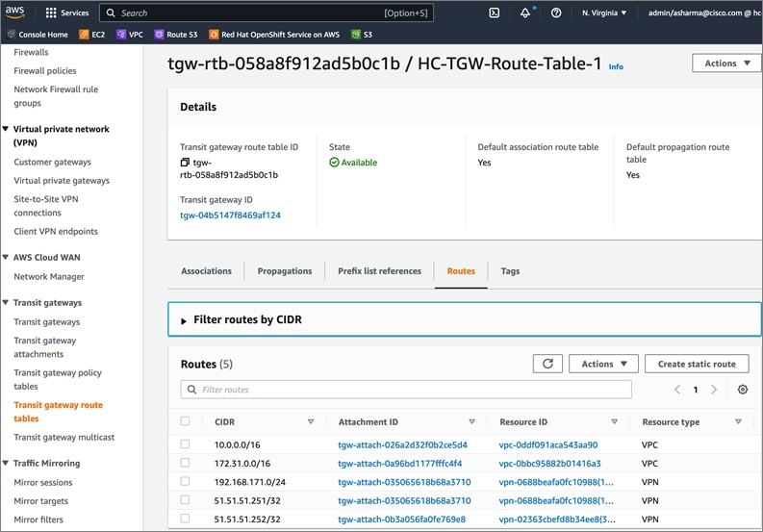Expand Filter routes by CIDR section
The width and height of the screenshot is (763, 532).
[184, 319]
